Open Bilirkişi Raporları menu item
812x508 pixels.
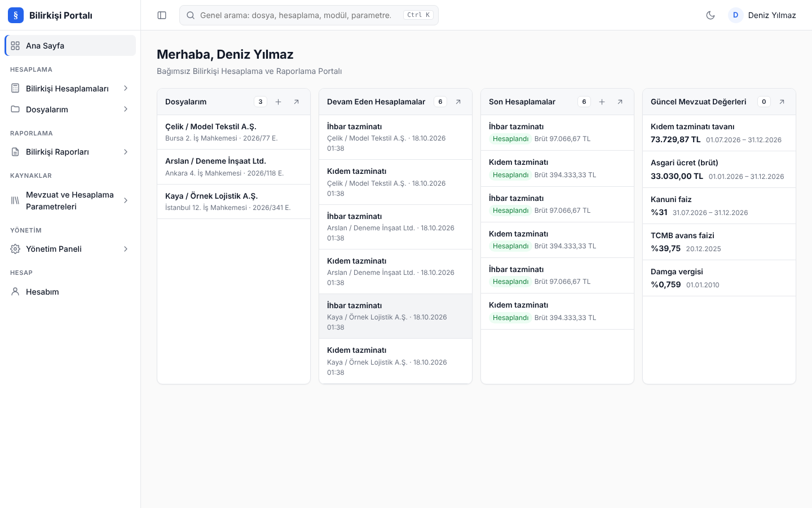click(x=70, y=152)
